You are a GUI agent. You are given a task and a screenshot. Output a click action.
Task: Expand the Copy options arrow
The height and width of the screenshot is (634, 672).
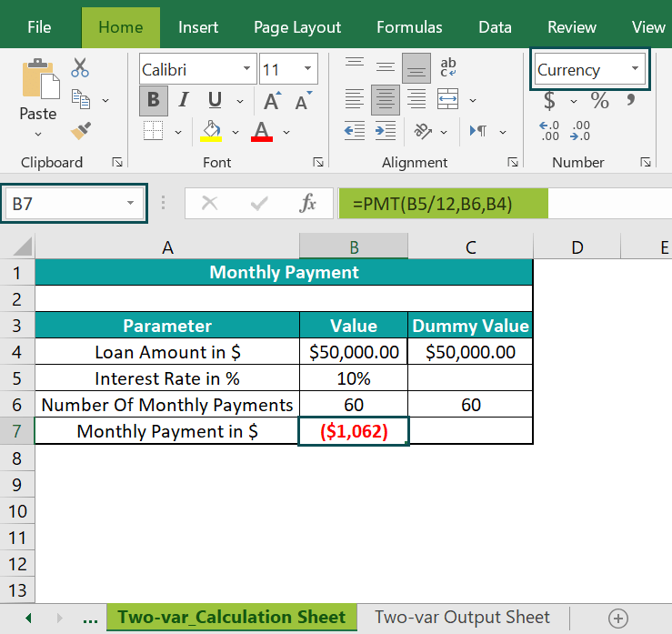tap(105, 101)
